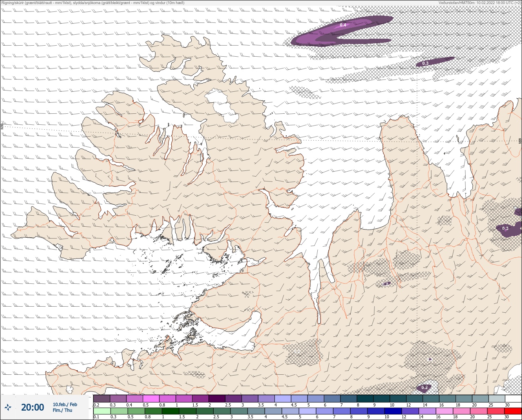Click the 0.3 label in the offshore northern band

pyautogui.click(x=425, y=63)
